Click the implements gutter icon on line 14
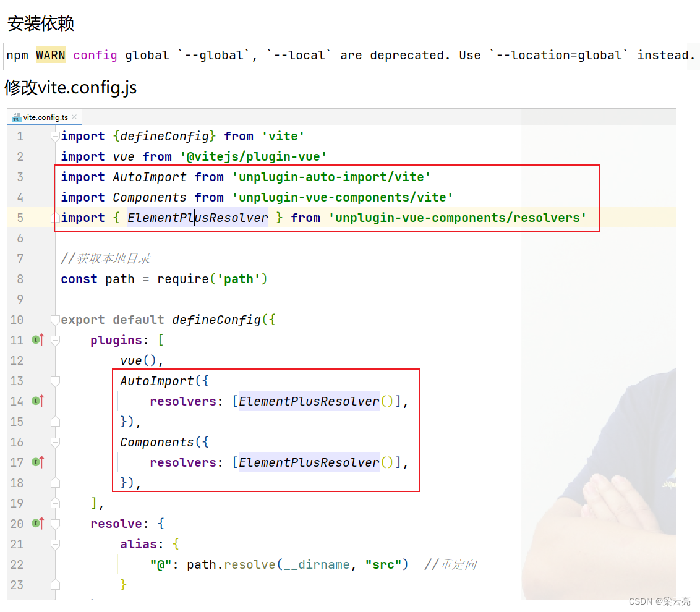This screenshot has width=700, height=612. point(38,401)
